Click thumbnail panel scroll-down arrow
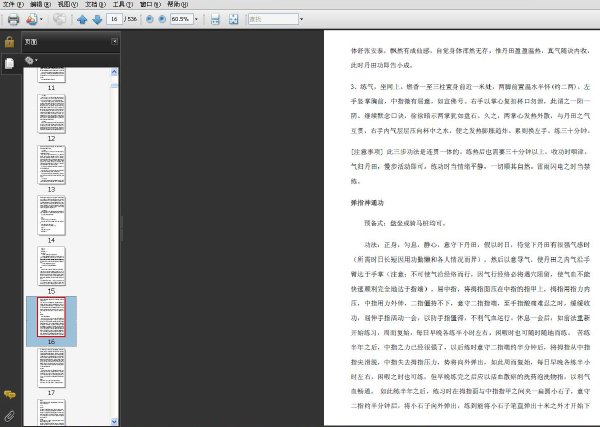Image resolution: width=600 pixels, height=427 pixels. tap(114, 421)
